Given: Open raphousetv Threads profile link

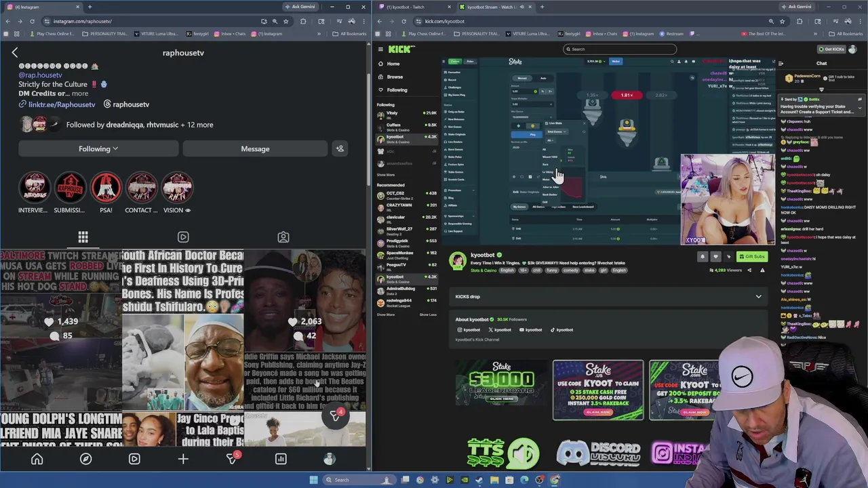Looking at the screenshot, I should pos(131,104).
